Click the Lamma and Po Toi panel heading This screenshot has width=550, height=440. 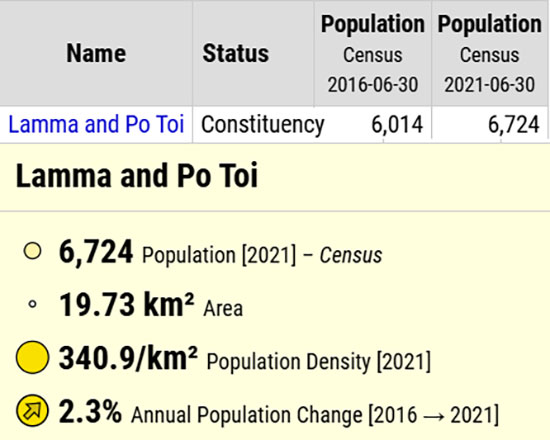tap(137, 175)
